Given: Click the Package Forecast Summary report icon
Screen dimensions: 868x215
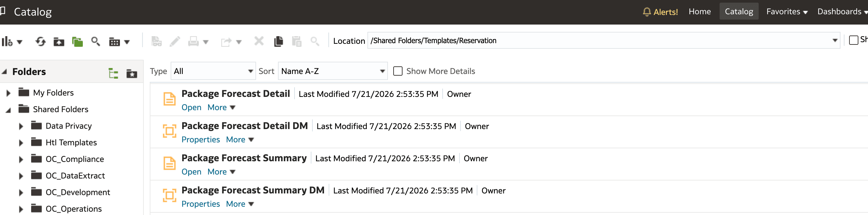Looking at the screenshot, I should click(x=170, y=163).
